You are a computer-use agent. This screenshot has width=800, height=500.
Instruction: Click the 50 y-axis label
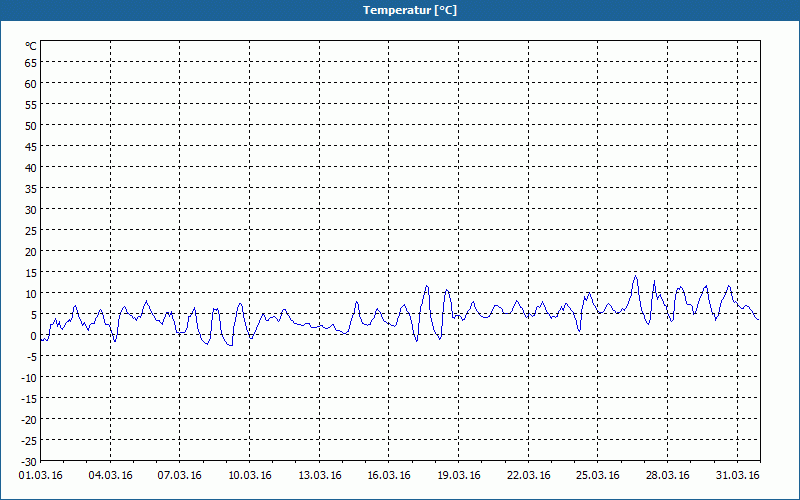point(31,126)
